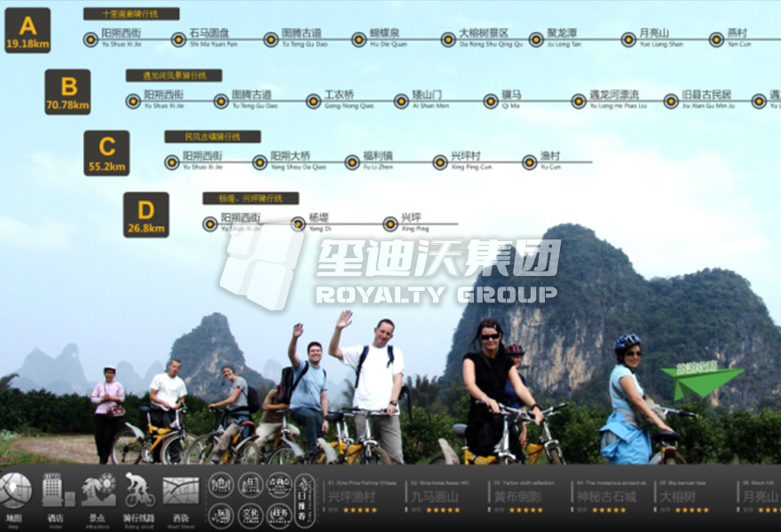This screenshot has width=781, height=532.
Task: Choose route D 26.8km badge
Action: (146, 215)
